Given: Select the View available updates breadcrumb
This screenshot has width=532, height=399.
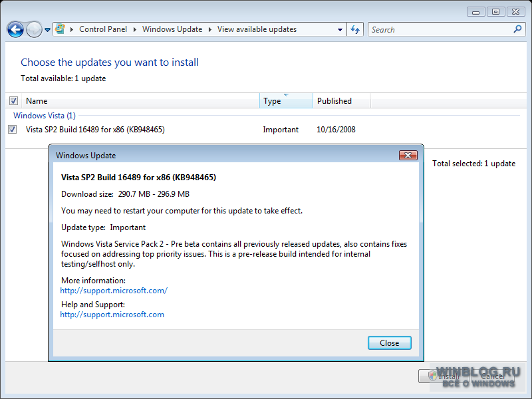Looking at the screenshot, I should [x=257, y=29].
